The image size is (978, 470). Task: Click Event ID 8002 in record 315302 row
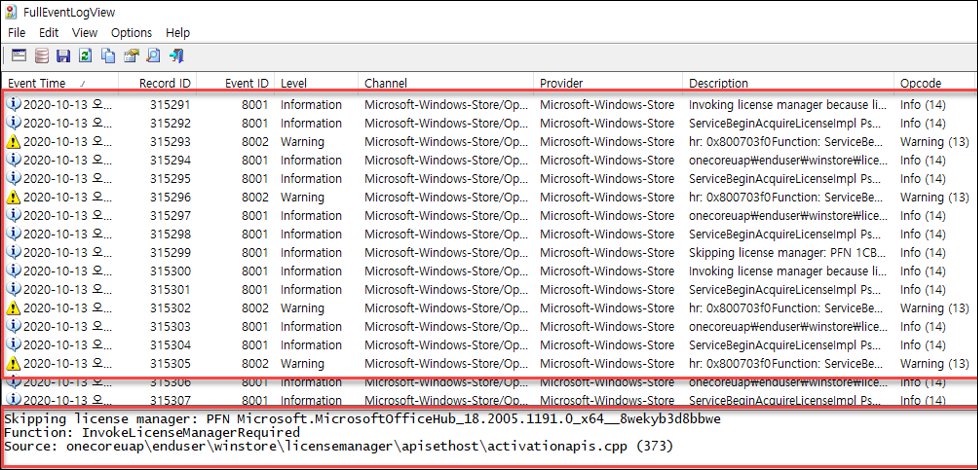click(x=256, y=308)
